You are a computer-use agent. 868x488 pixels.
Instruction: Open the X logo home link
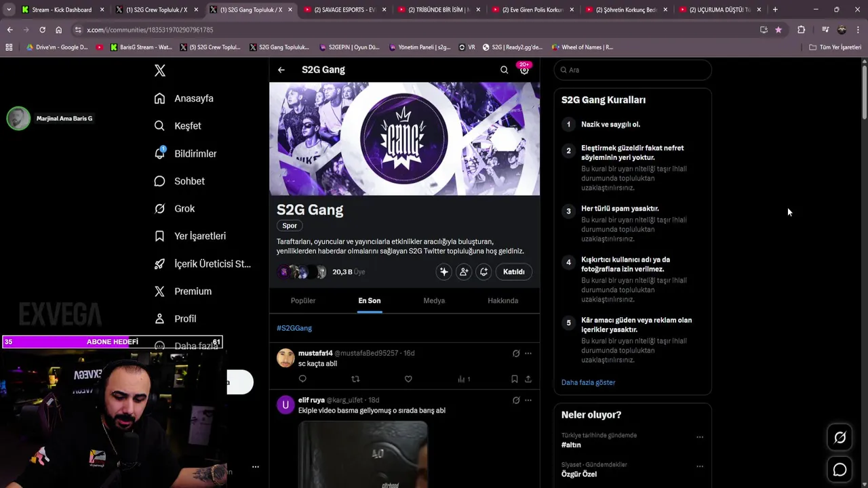pos(160,70)
